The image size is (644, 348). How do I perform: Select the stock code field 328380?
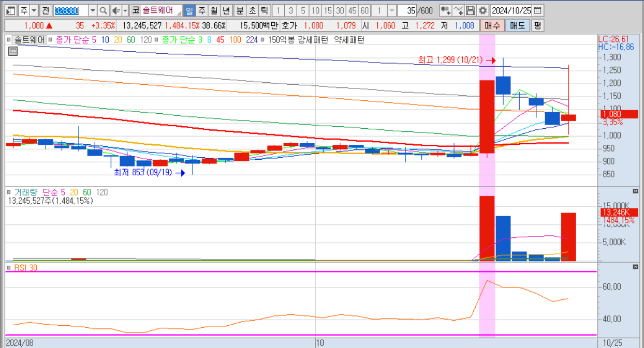[70, 10]
